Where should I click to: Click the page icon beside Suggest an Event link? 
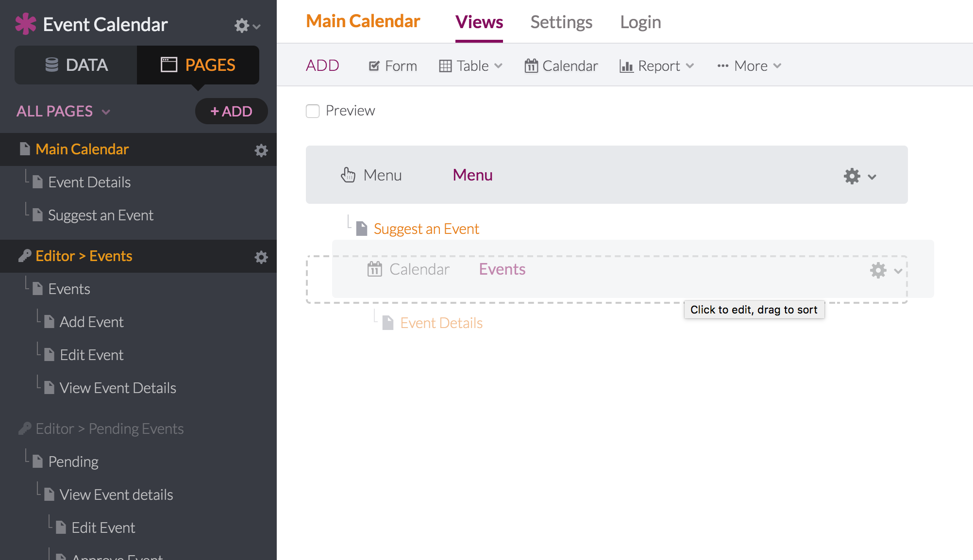tap(362, 229)
